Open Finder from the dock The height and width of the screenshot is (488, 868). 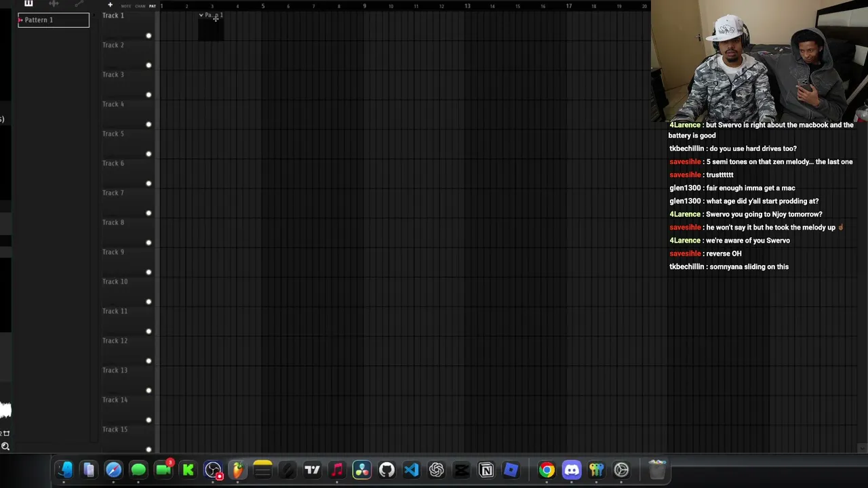click(x=64, y=470)
